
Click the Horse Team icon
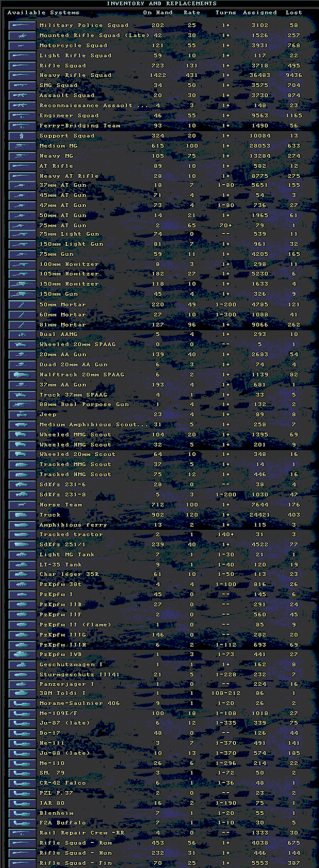(x=22, y=505)
